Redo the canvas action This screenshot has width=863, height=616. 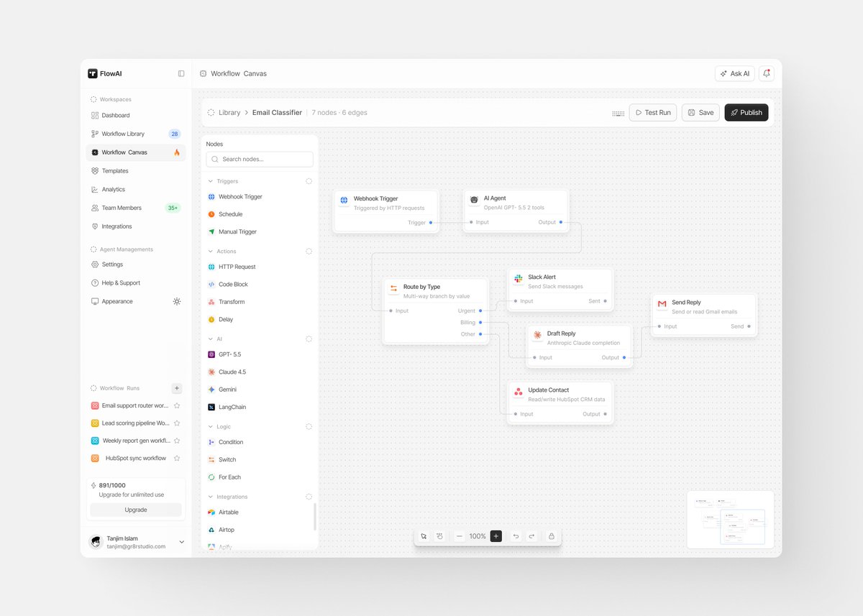[531, 536]
